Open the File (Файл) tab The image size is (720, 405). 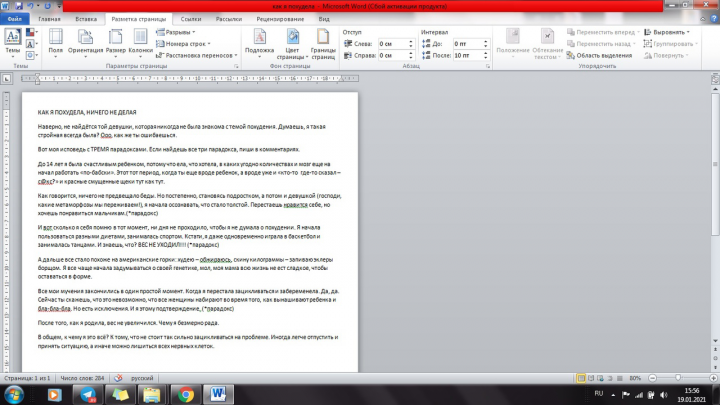click(15, 19)
